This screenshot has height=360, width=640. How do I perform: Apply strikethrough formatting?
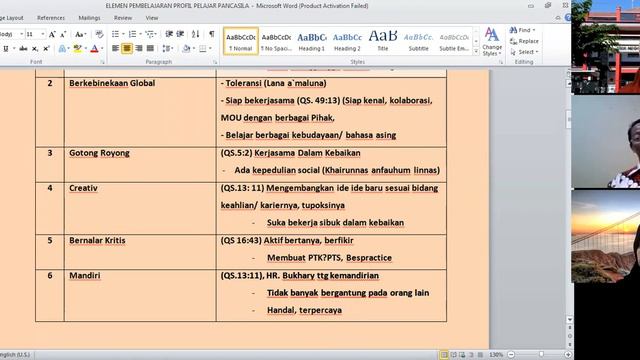[23, 49]
